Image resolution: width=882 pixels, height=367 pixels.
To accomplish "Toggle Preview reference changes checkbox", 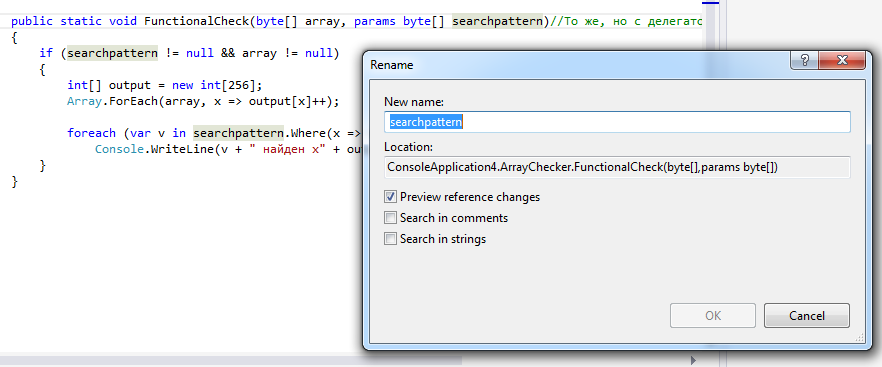I will (390, 197).
